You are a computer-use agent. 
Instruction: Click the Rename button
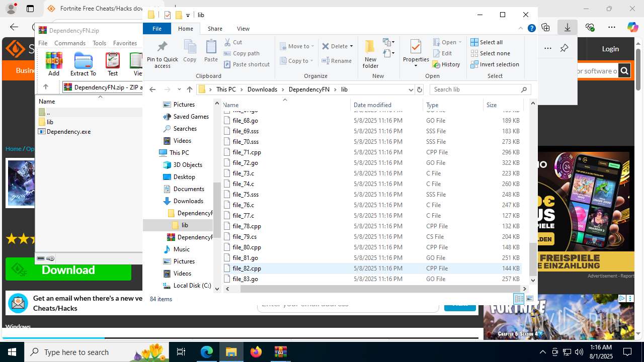pos(337,61)
